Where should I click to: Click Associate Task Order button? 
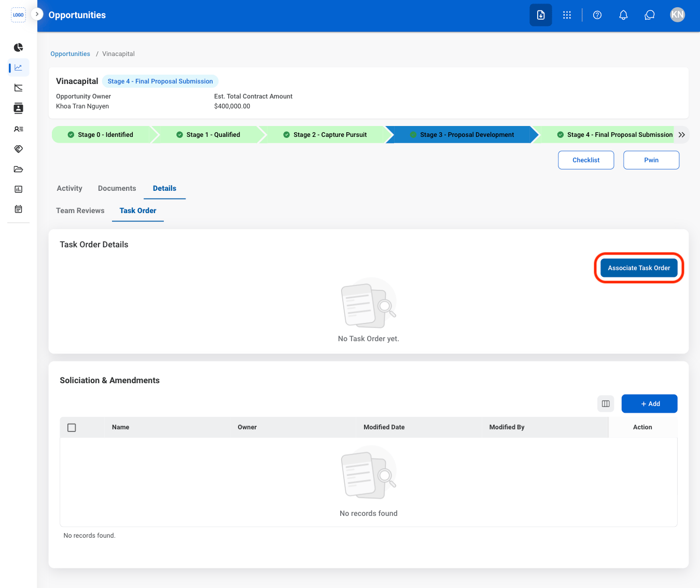[639, 268]
